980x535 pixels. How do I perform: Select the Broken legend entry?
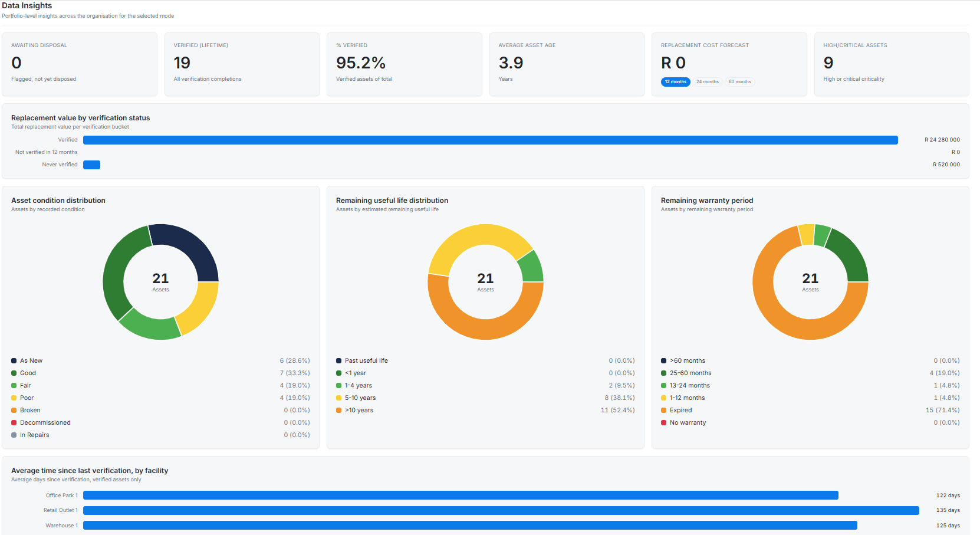click(160, 410)
